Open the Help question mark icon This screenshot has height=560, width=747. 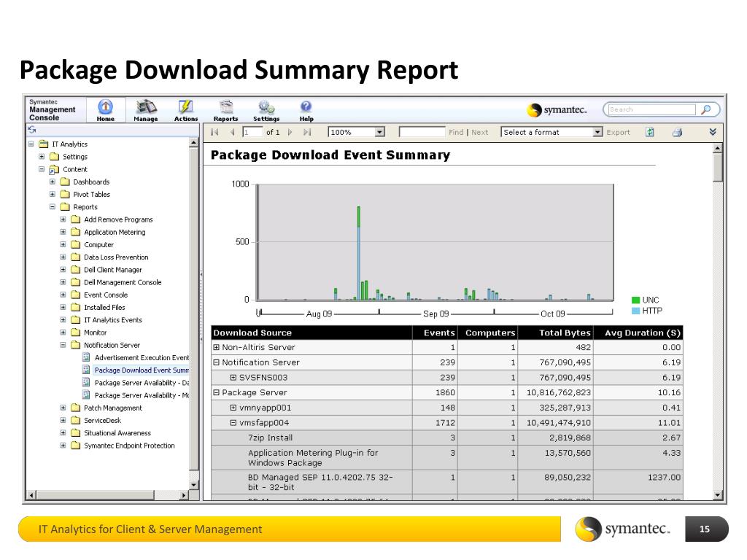pyautogui.click(x=306, y=106)
